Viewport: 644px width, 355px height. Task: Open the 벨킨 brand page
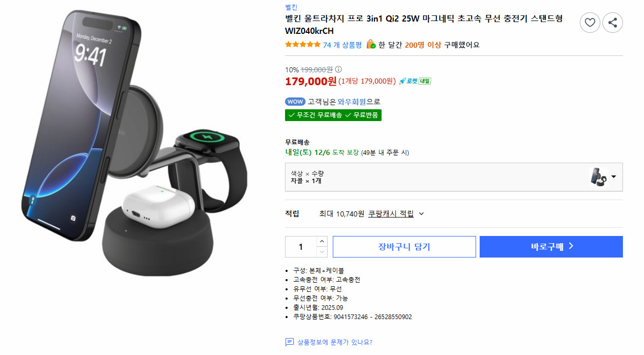pos(290,7)
